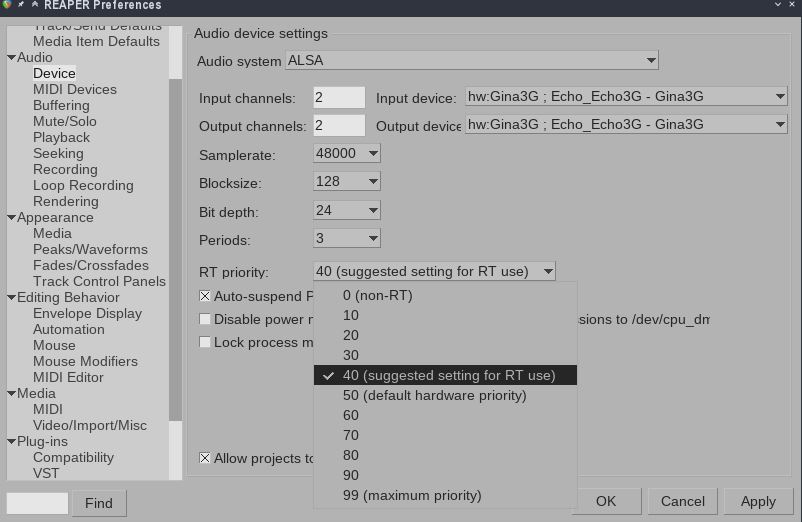Screen dimensions: 802x522
Task: Collapse the Plug-ins tree section
Action: pyautogui.click(x=11, y=442)
